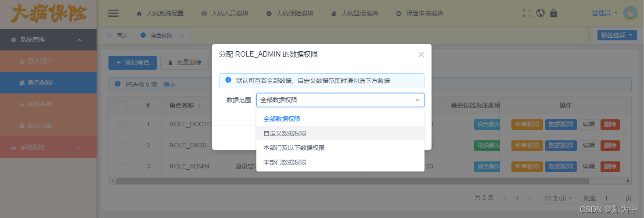
Task: Collapse the 系统管理 sidebar group
Action: (x=48, y=40)
